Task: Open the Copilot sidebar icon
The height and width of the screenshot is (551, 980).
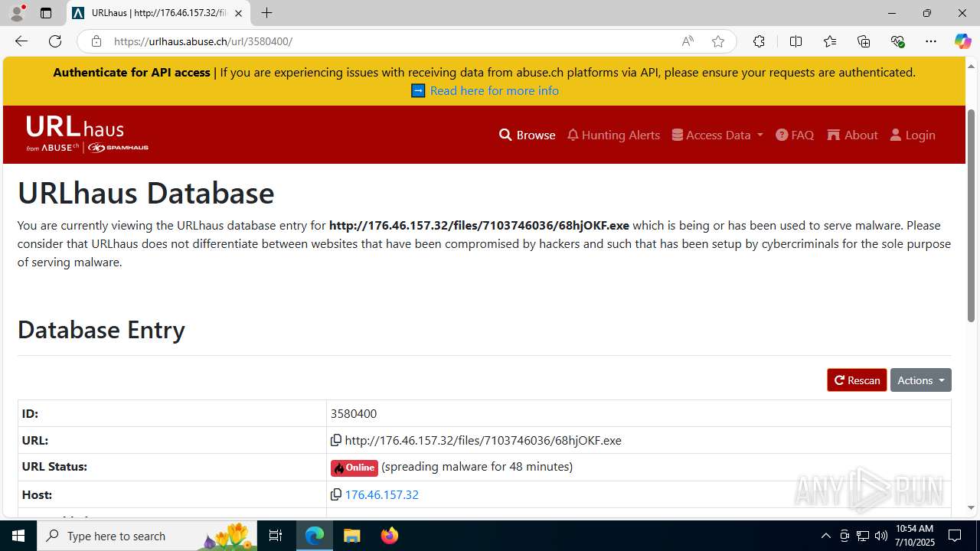Action: 962,41
